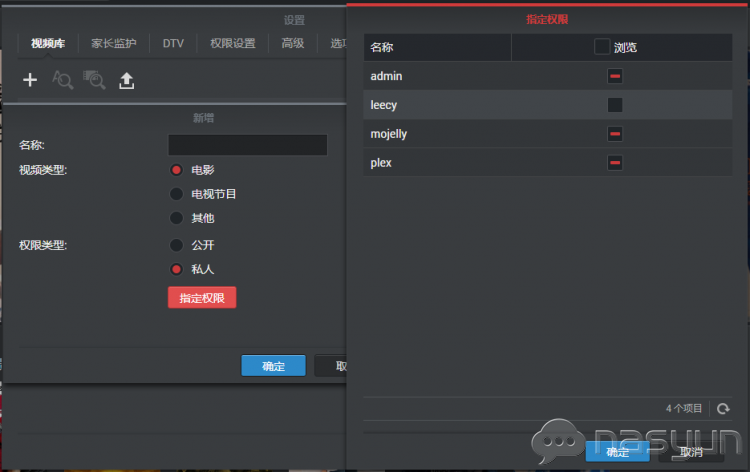
Task: Open the 高级 settings tab
Action: click(292, 43)
